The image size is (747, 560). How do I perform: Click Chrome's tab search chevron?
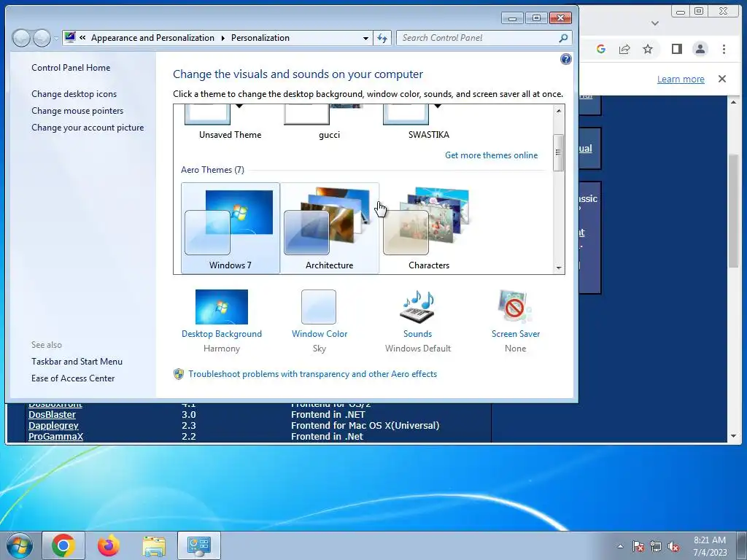coord(655,23)
